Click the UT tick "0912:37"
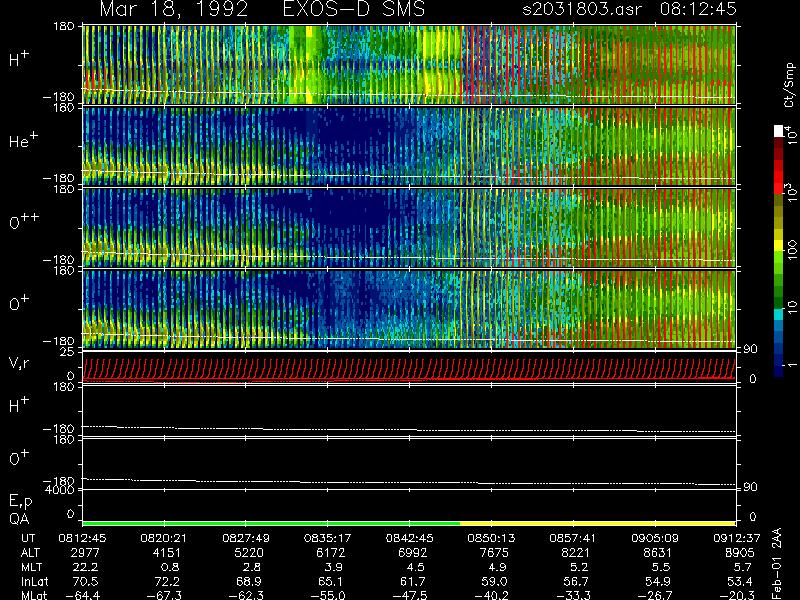Viewport: 800px width, 600px height. pyautogui.click(x=736, y=538)
